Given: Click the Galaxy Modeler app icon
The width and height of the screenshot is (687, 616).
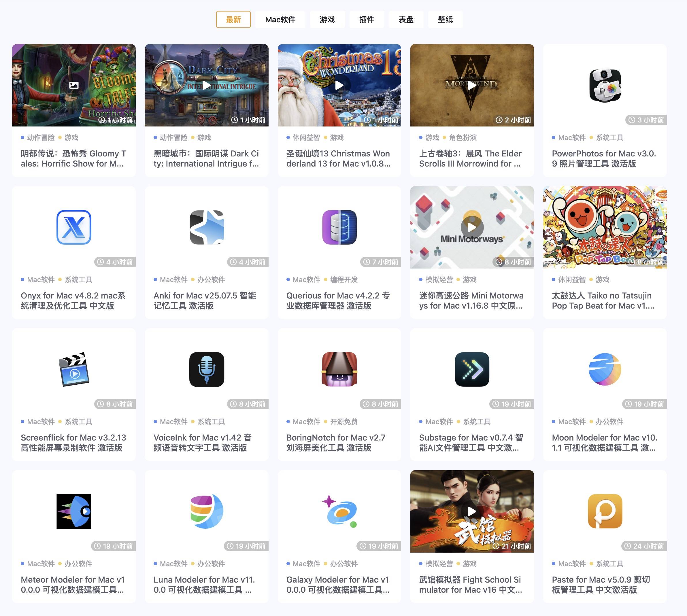Looking at the screenshot, I should tap(339, 511).
